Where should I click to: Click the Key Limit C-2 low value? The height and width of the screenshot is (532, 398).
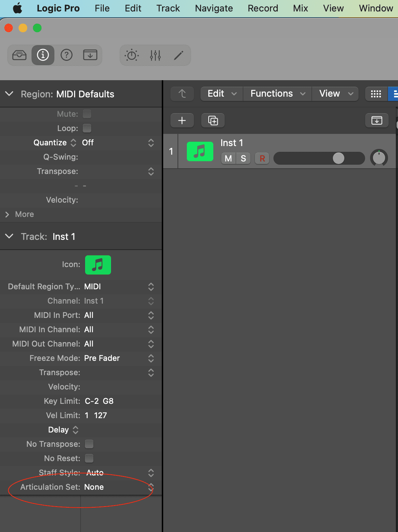92,401
